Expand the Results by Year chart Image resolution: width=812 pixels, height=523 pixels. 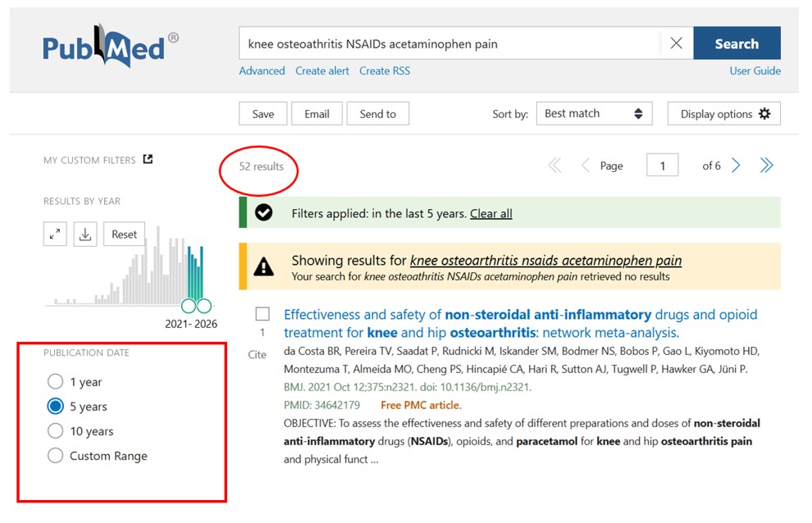point(54,234)
